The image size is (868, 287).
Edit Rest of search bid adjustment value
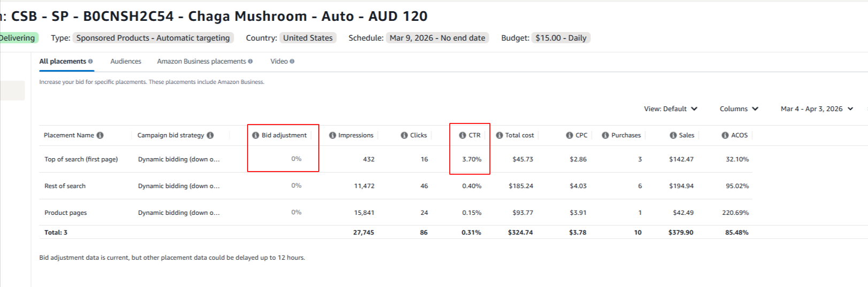(296, 185)
